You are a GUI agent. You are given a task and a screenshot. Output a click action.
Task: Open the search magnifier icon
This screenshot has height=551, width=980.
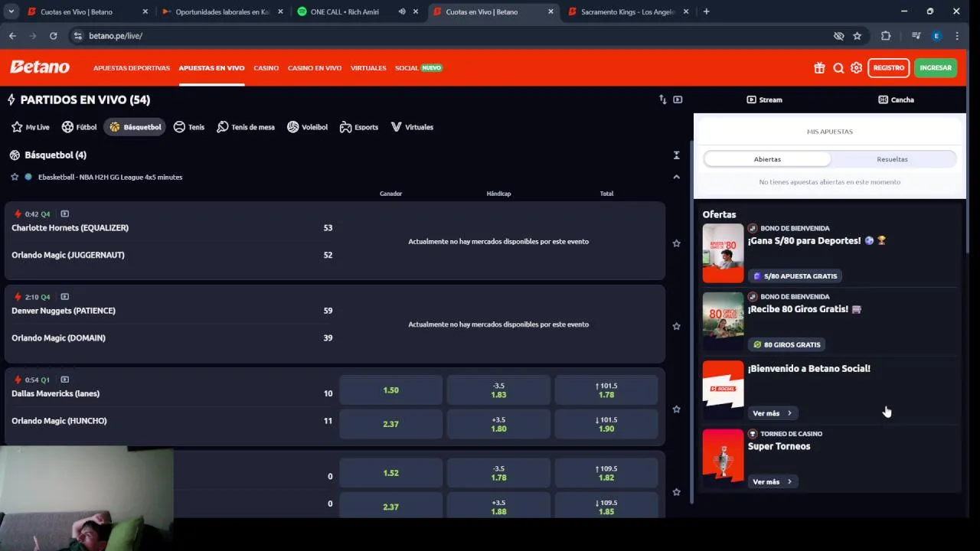point(838,68)
